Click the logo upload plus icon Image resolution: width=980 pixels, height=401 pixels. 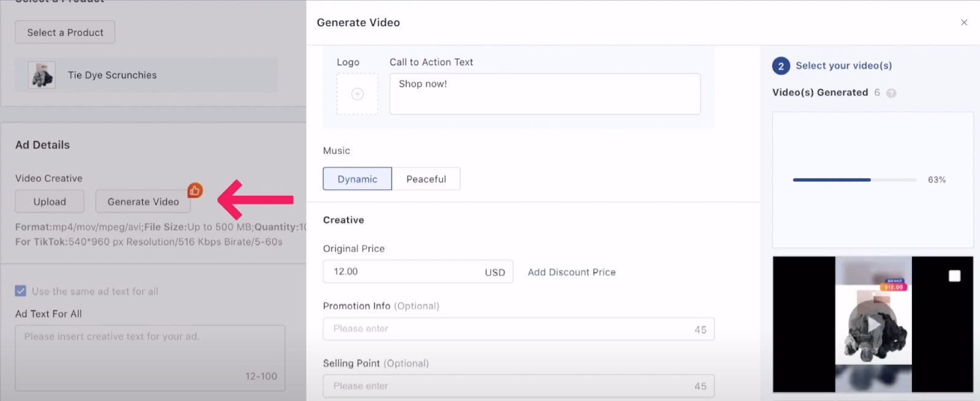point(357,94)
